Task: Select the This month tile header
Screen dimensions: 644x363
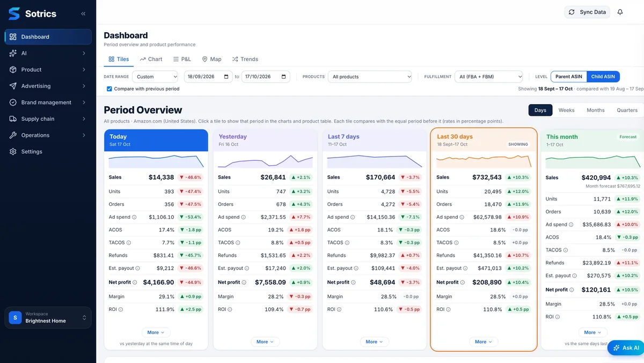Action: (592, 140)
